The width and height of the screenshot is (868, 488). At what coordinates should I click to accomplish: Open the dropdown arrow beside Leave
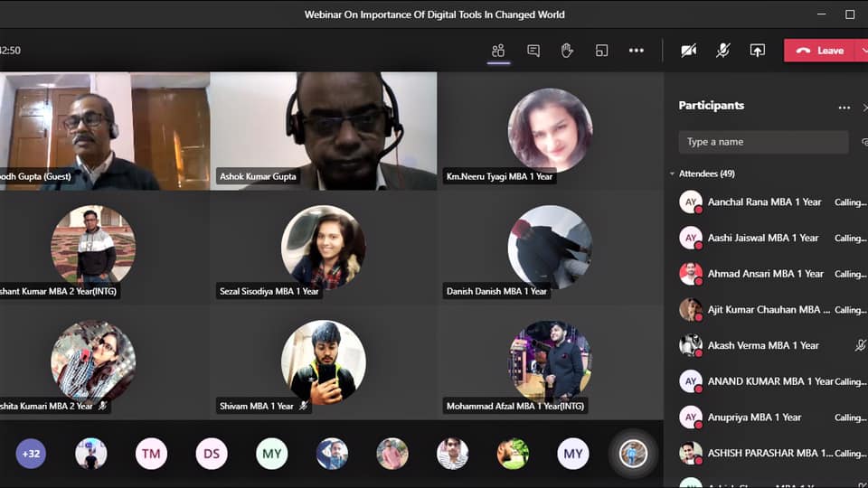point(861,51)
